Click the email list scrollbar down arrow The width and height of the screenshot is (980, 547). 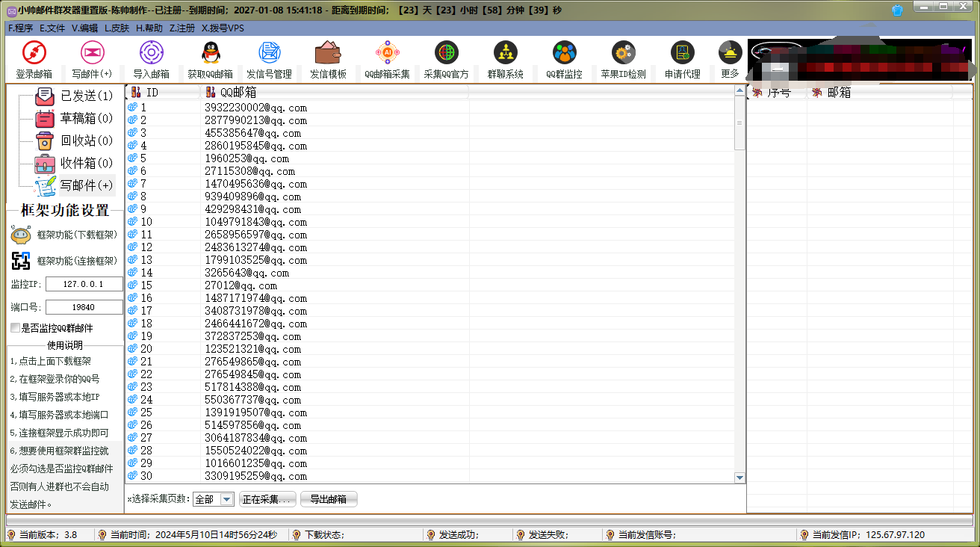click(x=739, y=478)
